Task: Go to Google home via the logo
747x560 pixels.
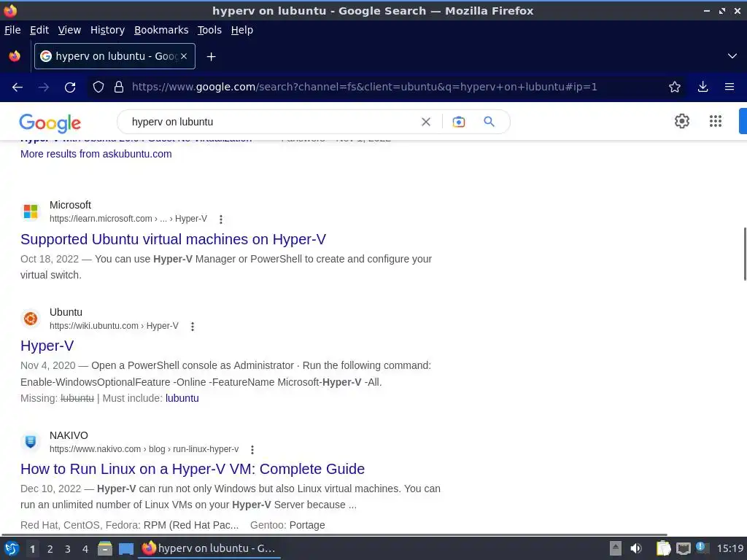Action: pos(50,122)
